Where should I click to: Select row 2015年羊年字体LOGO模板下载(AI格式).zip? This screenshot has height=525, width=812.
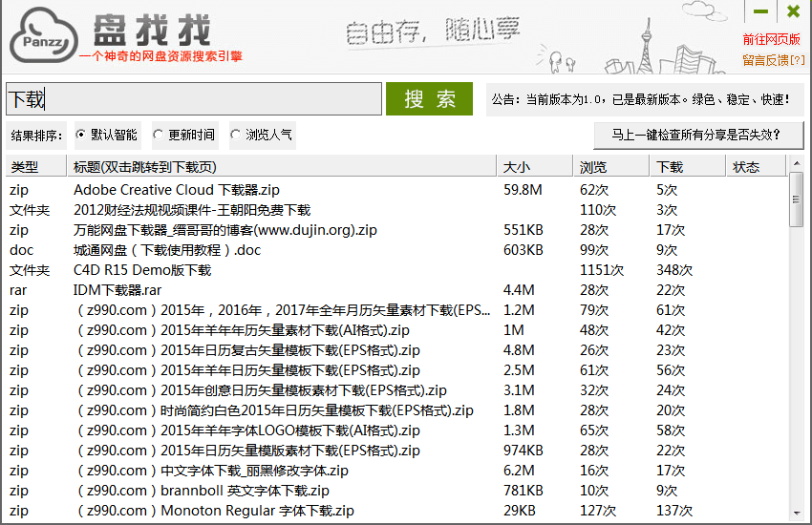(396, 430)
